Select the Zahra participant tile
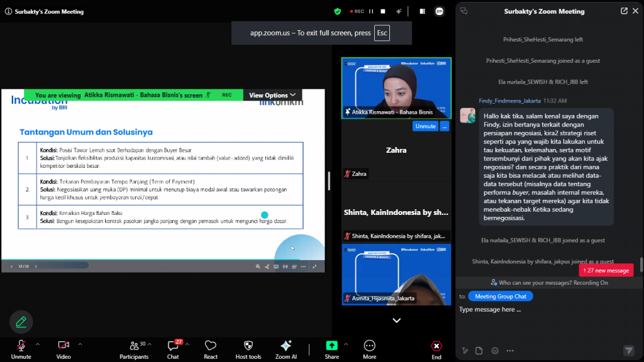This screenshot has height=362, width=644. point(396,150)
